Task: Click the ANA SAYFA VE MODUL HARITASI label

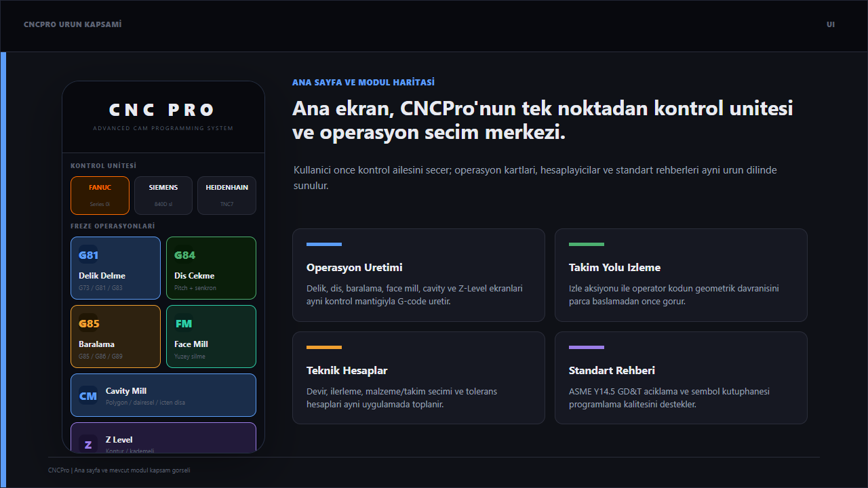Action: tap(363, 83)
